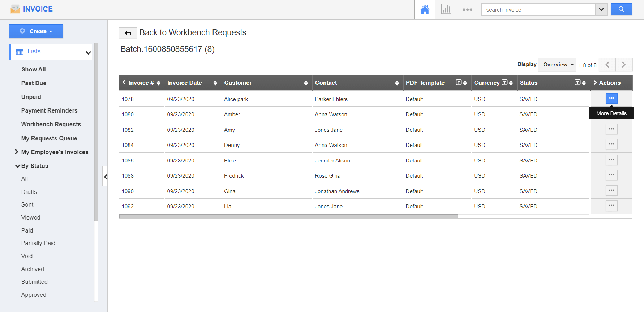
Task: Open the three-dots more menu in header
Action: pos(467,10)
